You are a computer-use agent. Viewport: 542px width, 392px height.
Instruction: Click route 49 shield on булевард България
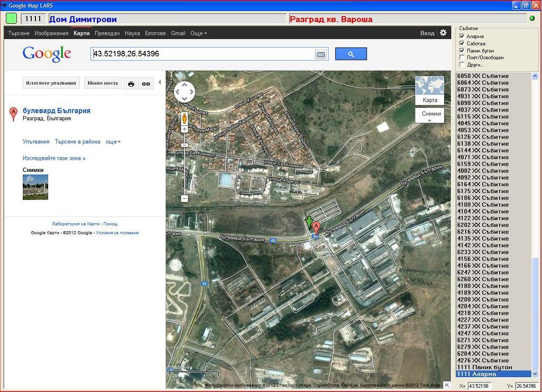coord(273,241)
